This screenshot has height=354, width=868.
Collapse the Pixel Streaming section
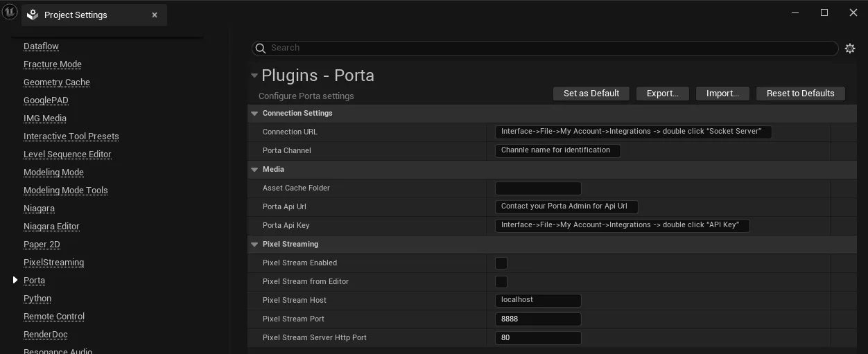254,244
